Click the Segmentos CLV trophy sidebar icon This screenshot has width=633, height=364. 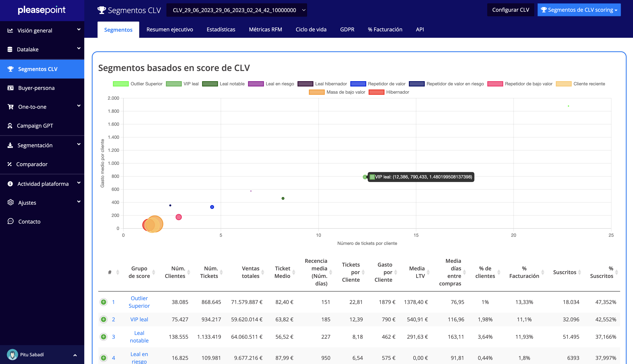tap(11, 69)
